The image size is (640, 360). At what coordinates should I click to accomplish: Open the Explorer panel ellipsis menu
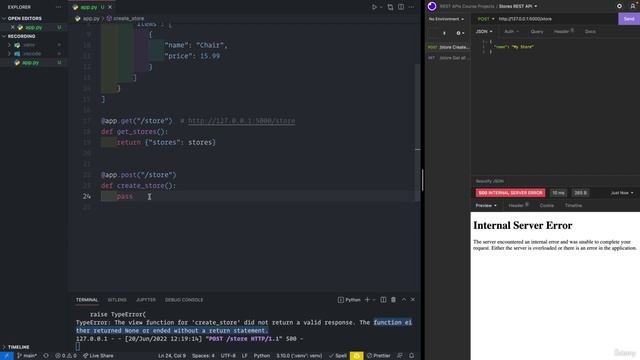59,7
